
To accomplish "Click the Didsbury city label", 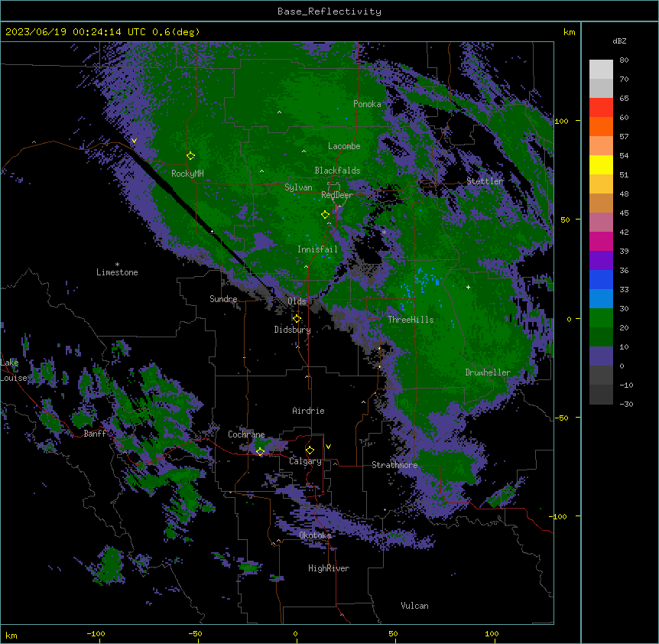I will coord(293,330).
